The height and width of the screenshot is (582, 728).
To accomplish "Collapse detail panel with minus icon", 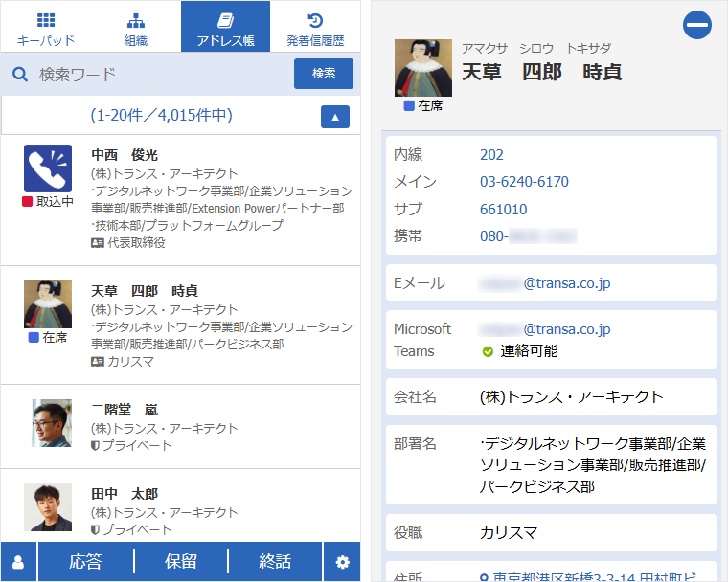I will coord(696,25).
